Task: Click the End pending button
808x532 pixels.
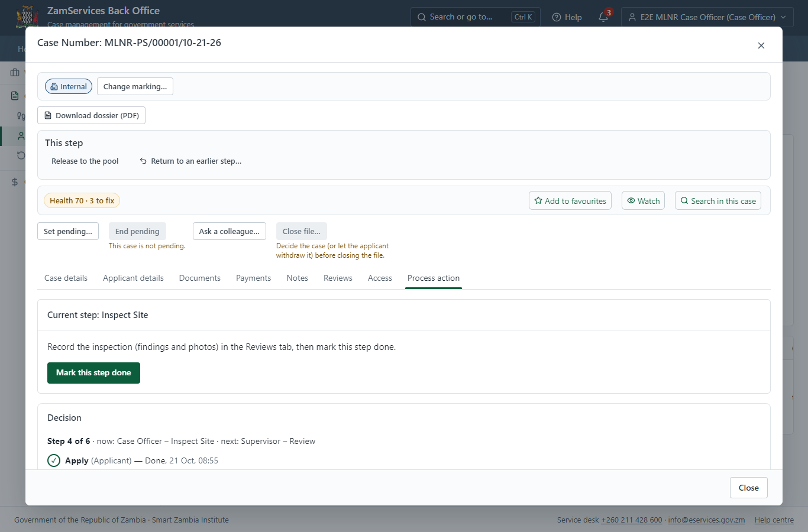Action: point(137,231)
